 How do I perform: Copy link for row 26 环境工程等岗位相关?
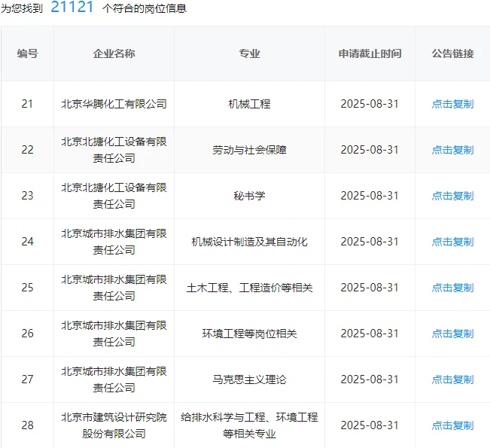pos(452,334)
